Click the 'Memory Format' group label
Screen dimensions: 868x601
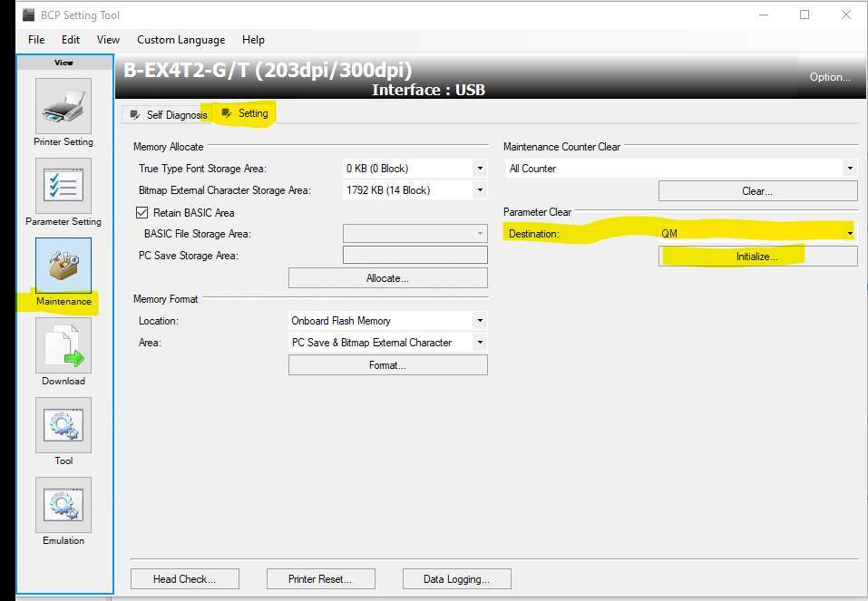point(165,299)
